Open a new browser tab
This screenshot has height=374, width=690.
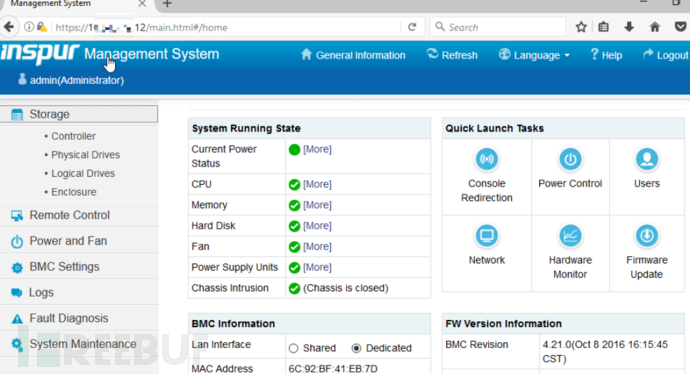[x=167, y=4]
